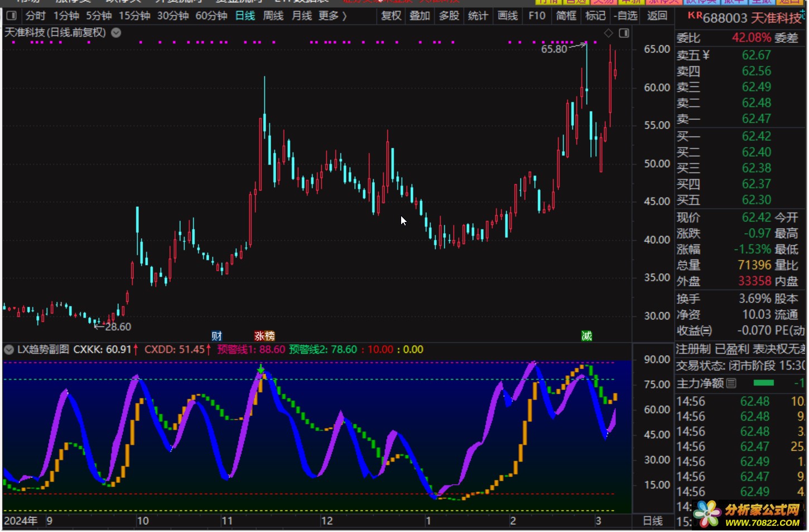The image size is (809, 532).
Task: Click the ¥ symbol next to 卖五
Action: pos(706,55)
